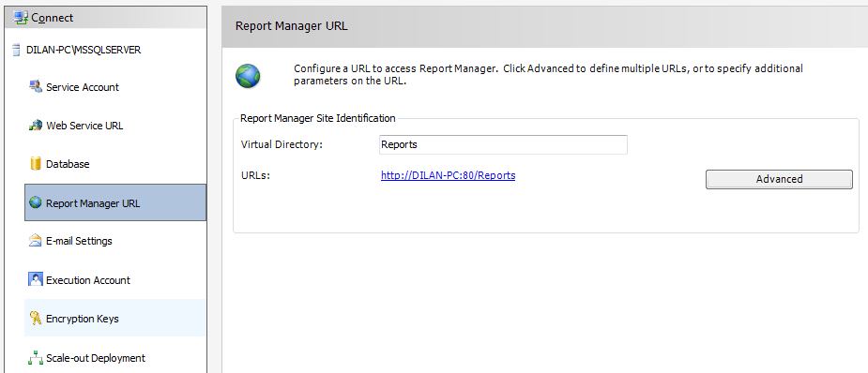Click the Scale-out Deployment network icon
The width and height of the screenshot is (868, 373).
coord(36,358)
